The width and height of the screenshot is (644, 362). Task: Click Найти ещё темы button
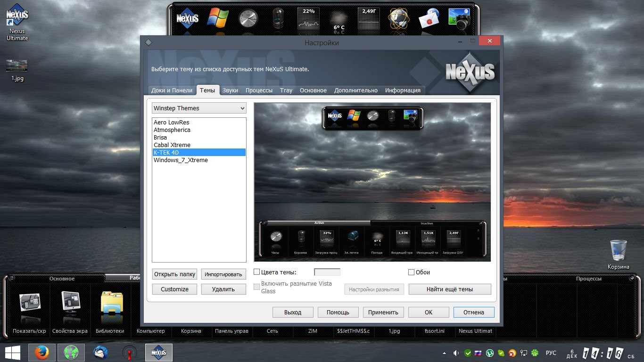point(450,289)
